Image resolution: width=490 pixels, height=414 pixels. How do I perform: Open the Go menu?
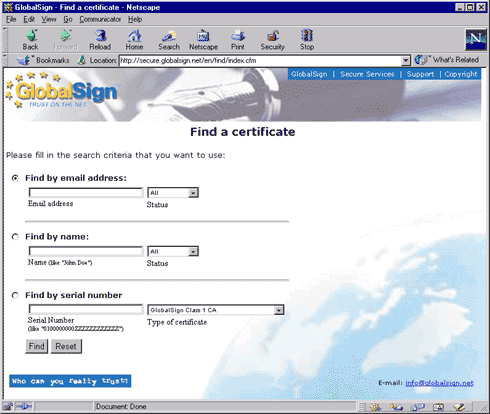68,19
